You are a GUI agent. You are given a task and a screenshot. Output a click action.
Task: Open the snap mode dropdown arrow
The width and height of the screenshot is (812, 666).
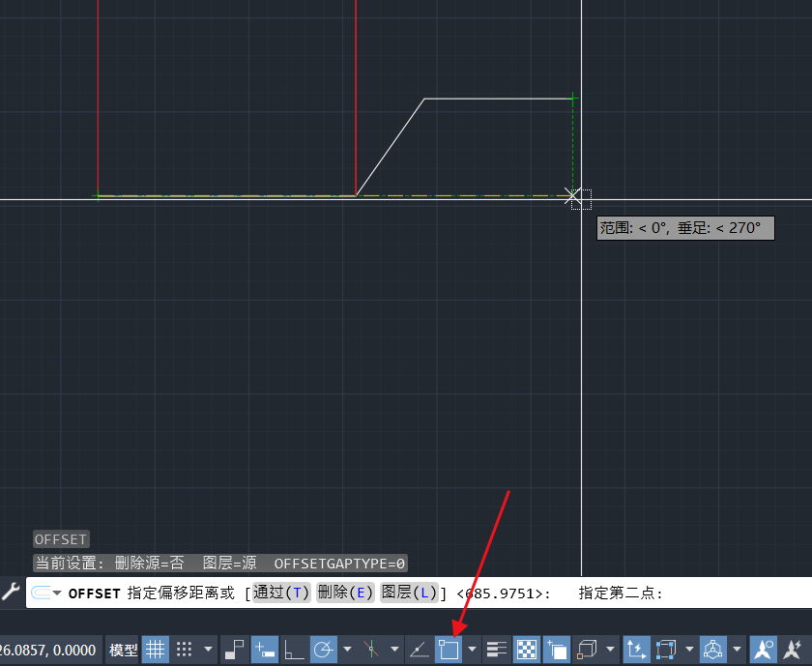[x=208, y=650]
